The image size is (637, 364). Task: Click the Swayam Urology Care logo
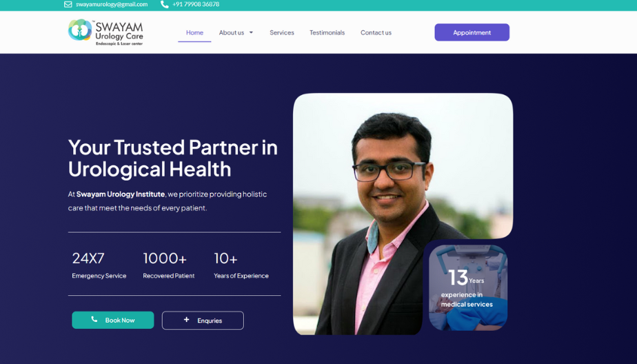105,32
